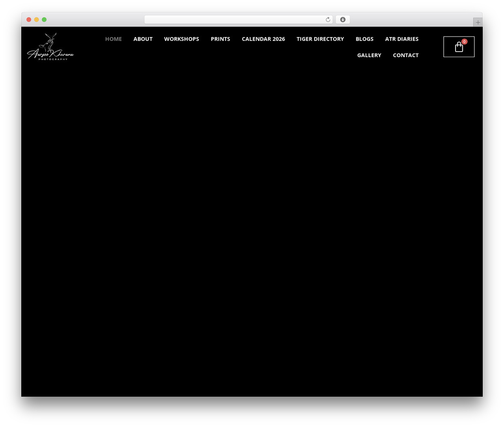Visit the Blogs page
This screenshot has width=504, height=427.
click(365, 39)
